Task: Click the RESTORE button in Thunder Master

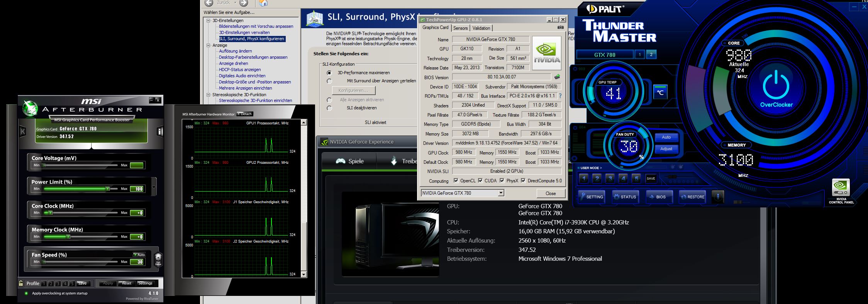Action: point(692,197)
